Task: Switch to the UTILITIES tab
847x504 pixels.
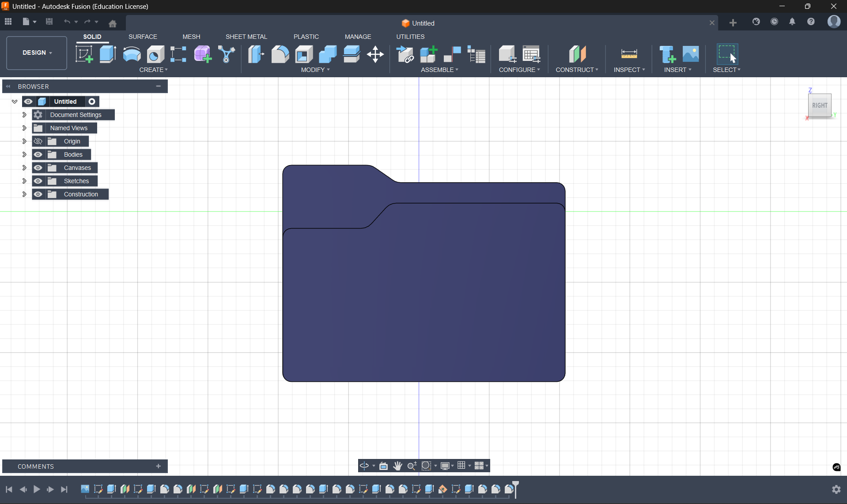Action: pos(410,37)
